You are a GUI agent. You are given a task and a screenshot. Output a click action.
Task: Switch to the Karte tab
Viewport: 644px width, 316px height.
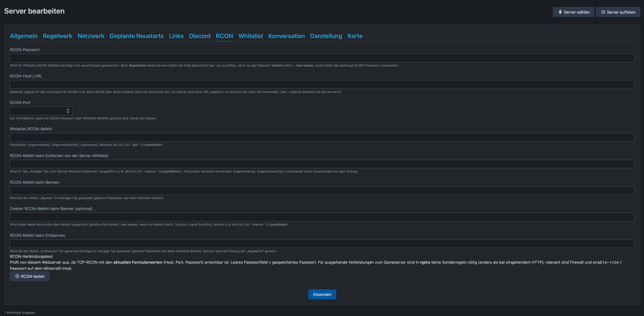[x=355, y=36]
